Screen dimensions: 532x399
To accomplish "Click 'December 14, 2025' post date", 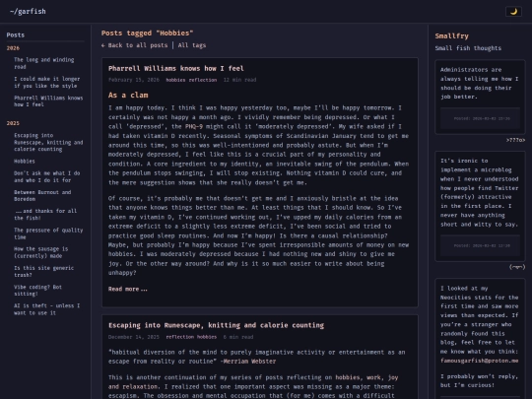I will 134,337.
